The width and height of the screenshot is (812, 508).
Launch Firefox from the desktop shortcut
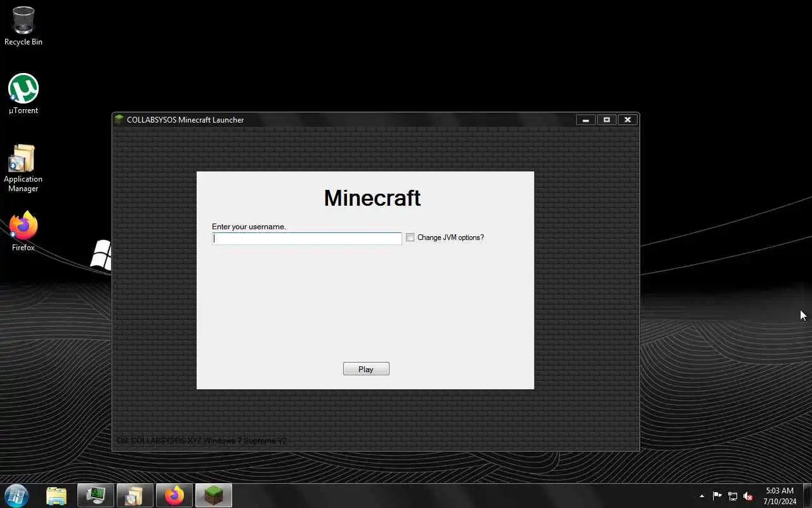pyautogui.click(x=23, y=231)
